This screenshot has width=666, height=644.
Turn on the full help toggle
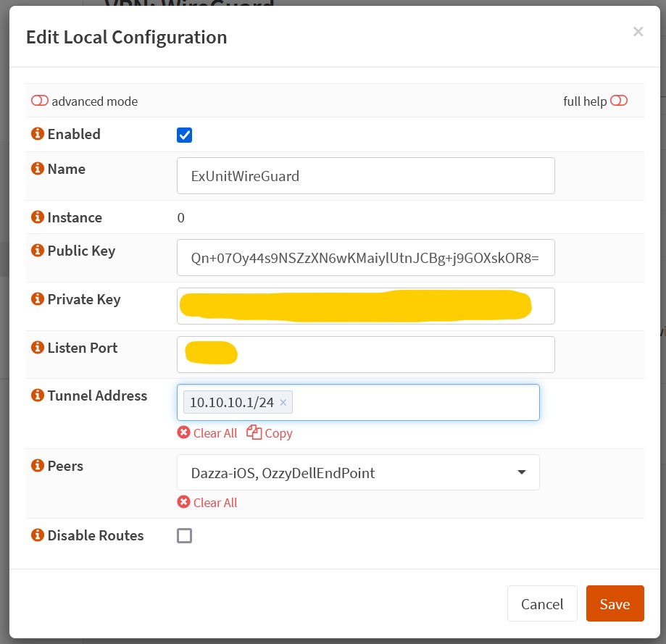point(618,101)
